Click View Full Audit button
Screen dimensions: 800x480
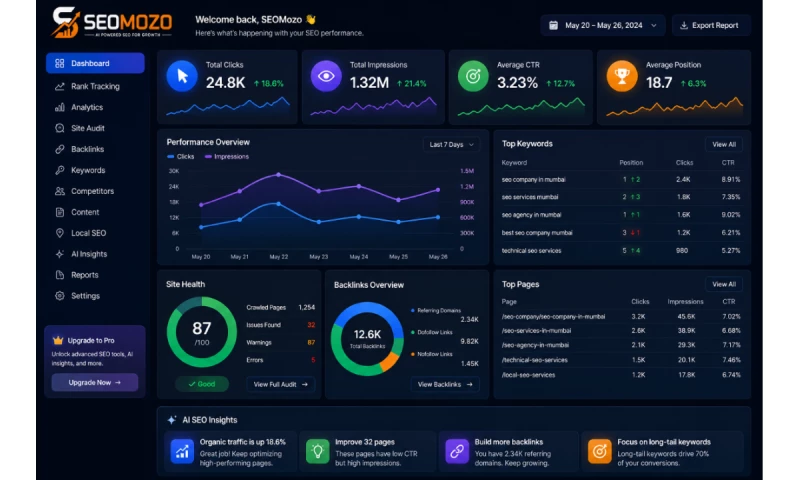coord(280,384)
